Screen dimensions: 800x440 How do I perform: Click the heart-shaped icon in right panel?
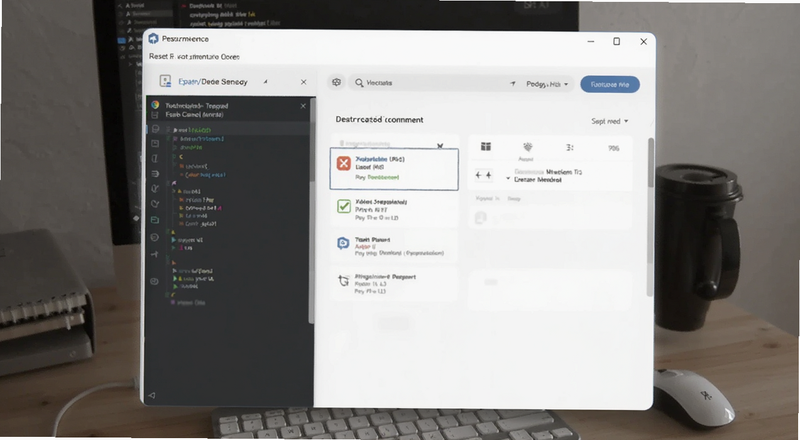[x=528, y=147]
